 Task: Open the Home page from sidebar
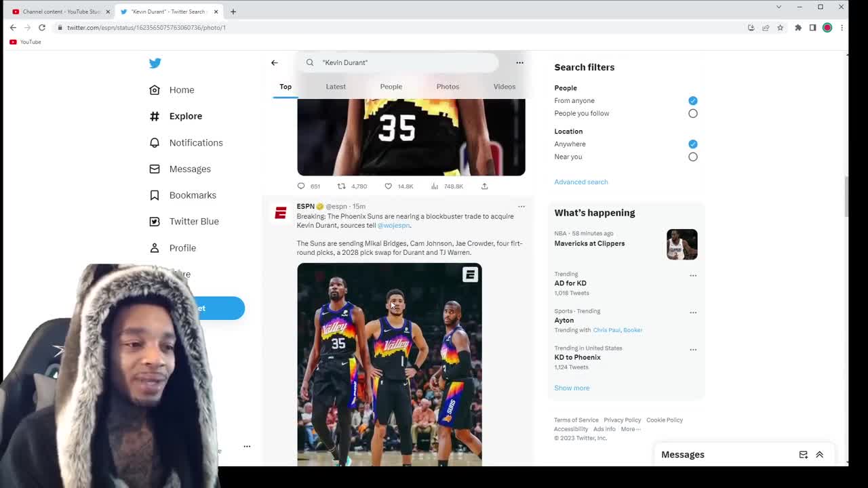(172, 90)
